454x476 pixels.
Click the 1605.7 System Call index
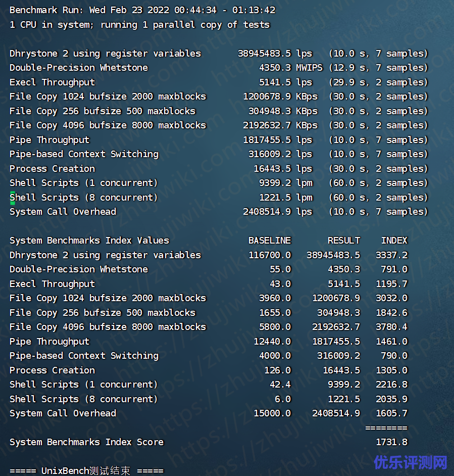[x=391, y=414]
